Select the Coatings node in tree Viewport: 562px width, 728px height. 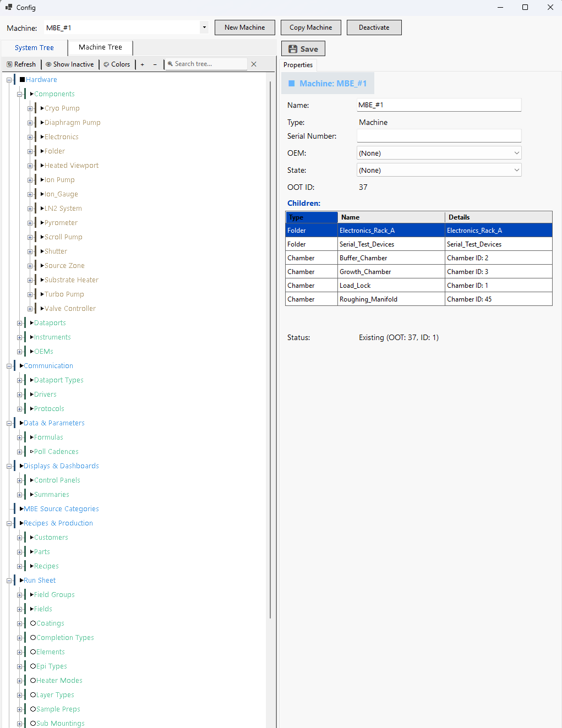[50, 623]
